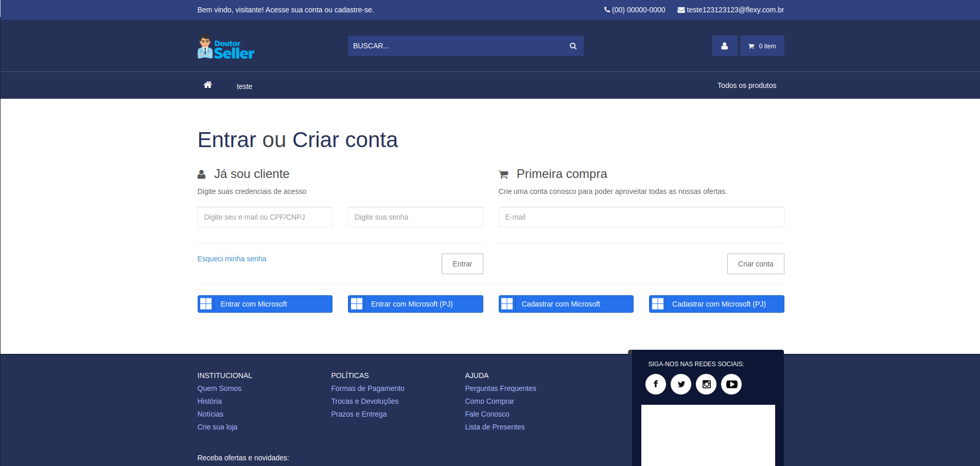The image size is (980, 466).
Task: Click 'Cadastrar com Microsoft' button
Action: (566, 304)
